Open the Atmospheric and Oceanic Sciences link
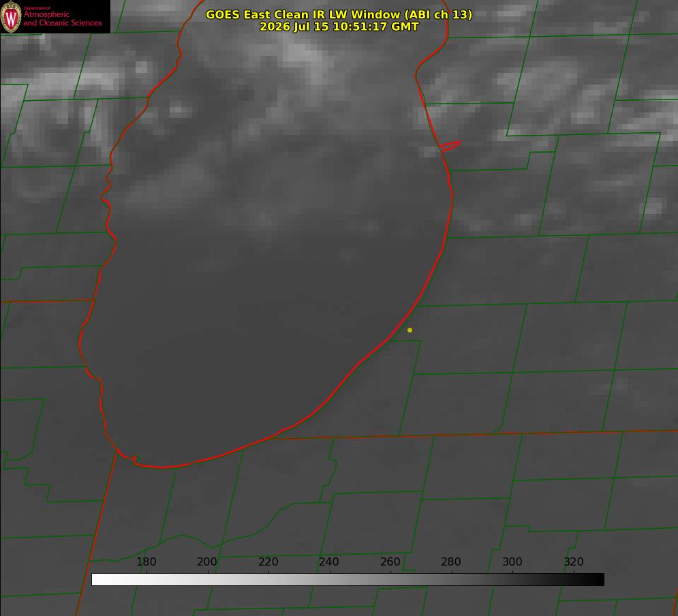 pos(62,18)
